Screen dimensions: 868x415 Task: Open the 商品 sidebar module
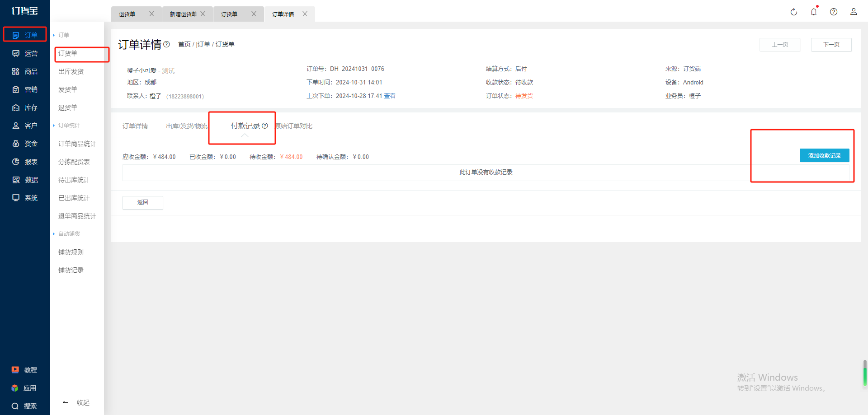point(25,71)
